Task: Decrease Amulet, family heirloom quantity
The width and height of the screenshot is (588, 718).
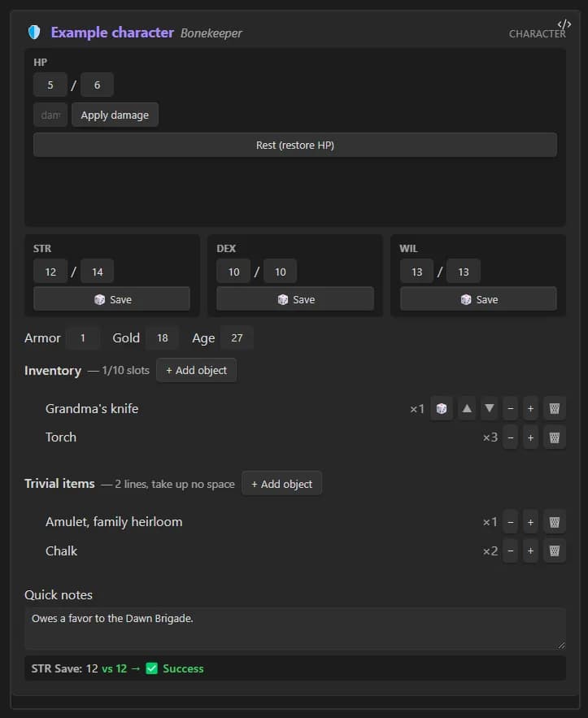Action: click(511, 522)
